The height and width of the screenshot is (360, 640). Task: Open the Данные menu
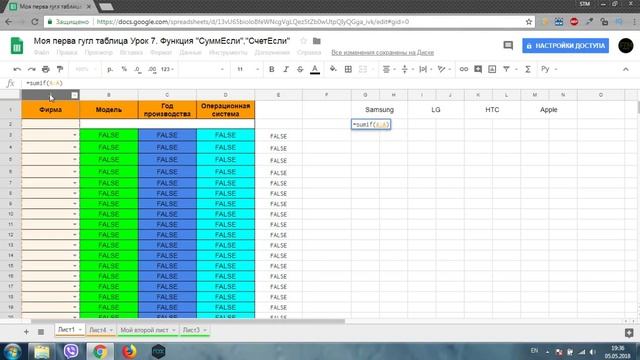point(191,53)
